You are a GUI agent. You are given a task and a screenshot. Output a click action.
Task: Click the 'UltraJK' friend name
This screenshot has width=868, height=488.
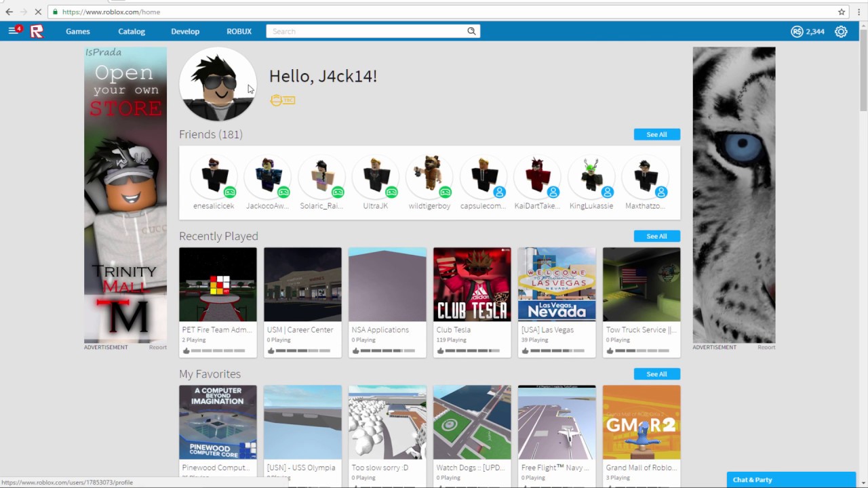tap(376, 206)
